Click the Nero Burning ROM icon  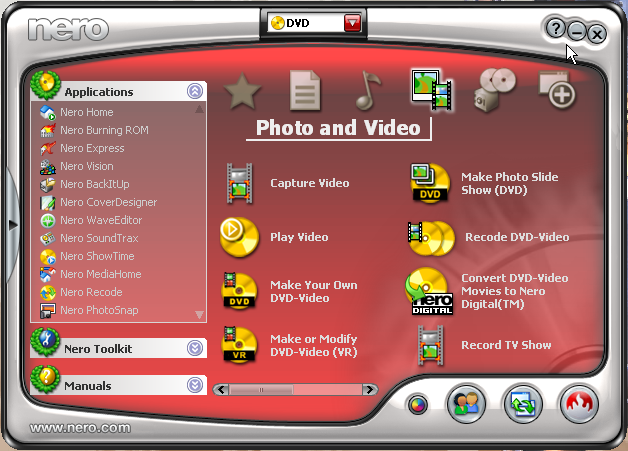click(48, 131)
